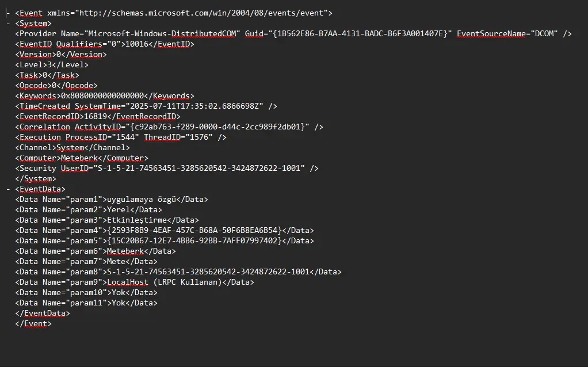Click the EventSourceName DCOM attribute
Image resolution: width=588 pixels, height=367 pixels.
(x=507, y=34)
